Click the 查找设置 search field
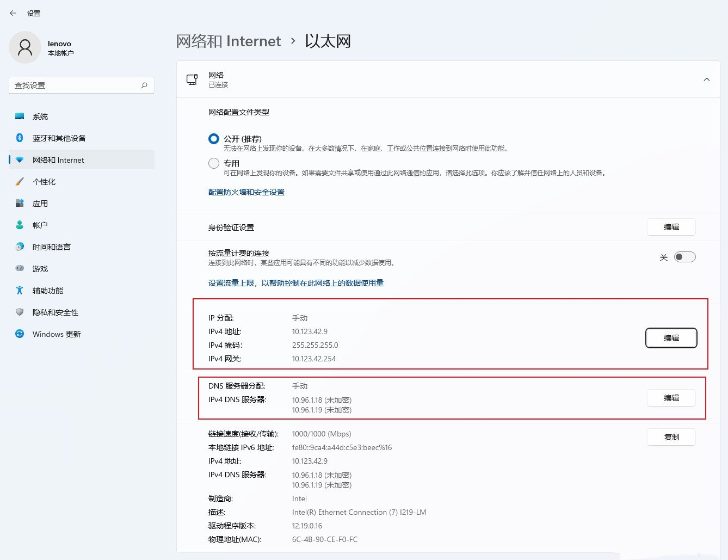The image size is (728, 560). [76, 85]
